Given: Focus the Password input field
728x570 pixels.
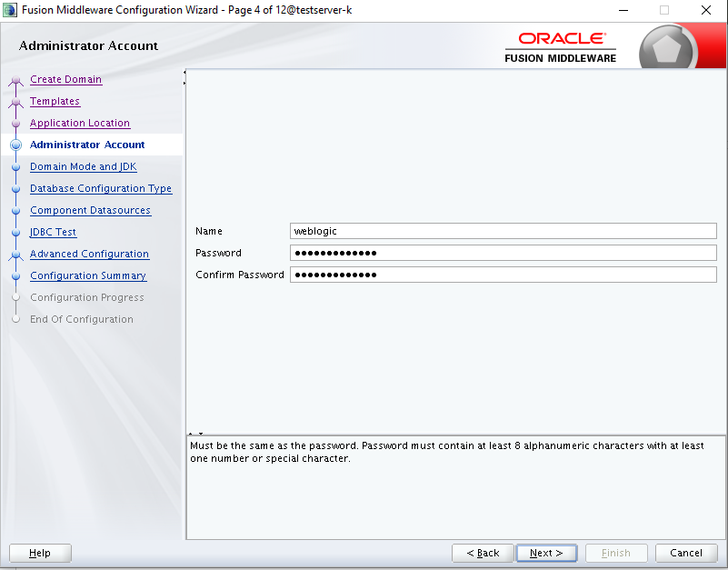Looking at the screenshot, I should coord(504,253).
